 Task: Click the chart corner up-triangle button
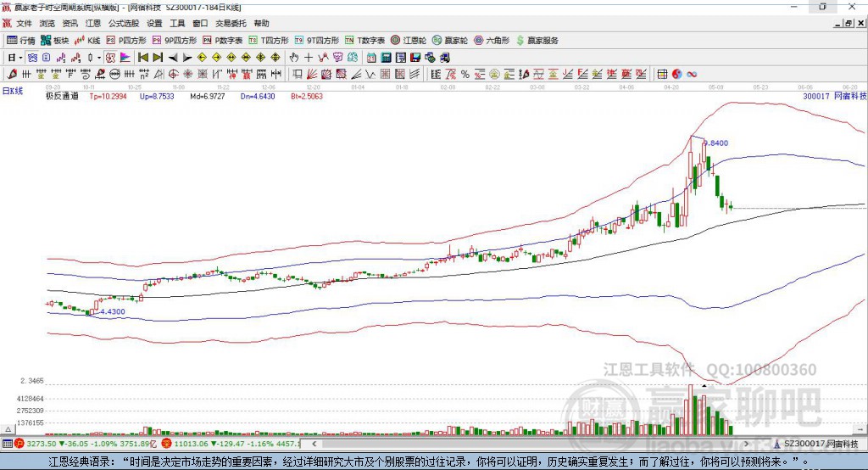pos(8,429)
